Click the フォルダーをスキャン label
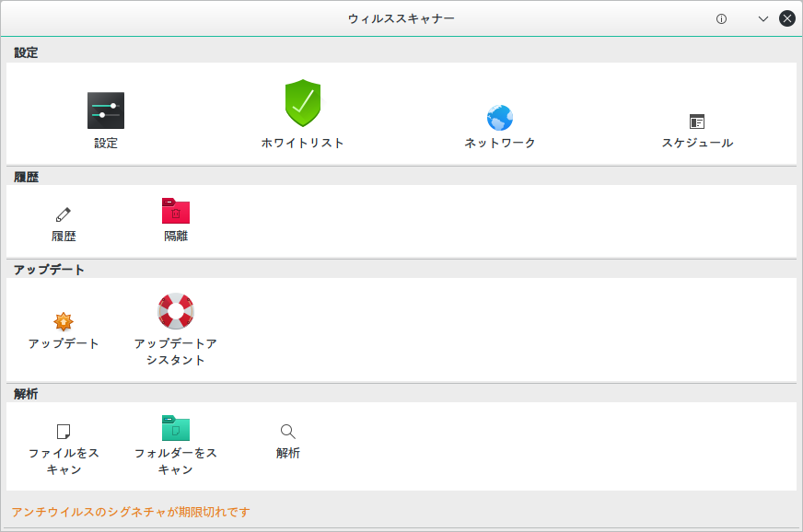The height and width of the screenshot is (532, 803). click(x=176, y=461)
